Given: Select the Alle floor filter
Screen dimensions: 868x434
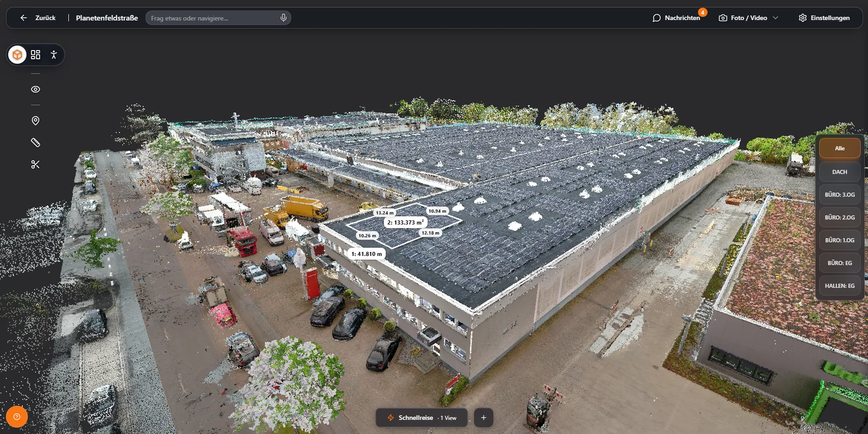Looking at the screenshot, I should click(x=840, y=148).
